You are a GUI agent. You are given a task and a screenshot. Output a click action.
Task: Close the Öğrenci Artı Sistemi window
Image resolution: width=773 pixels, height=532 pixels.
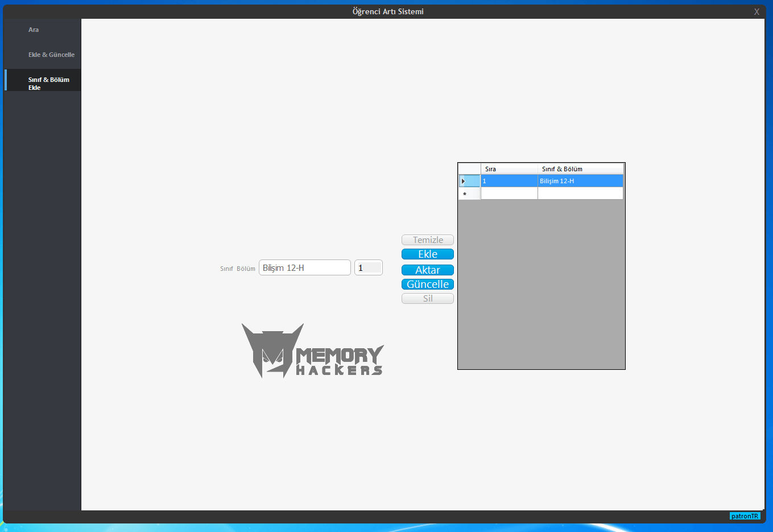[x=757, y=11]
